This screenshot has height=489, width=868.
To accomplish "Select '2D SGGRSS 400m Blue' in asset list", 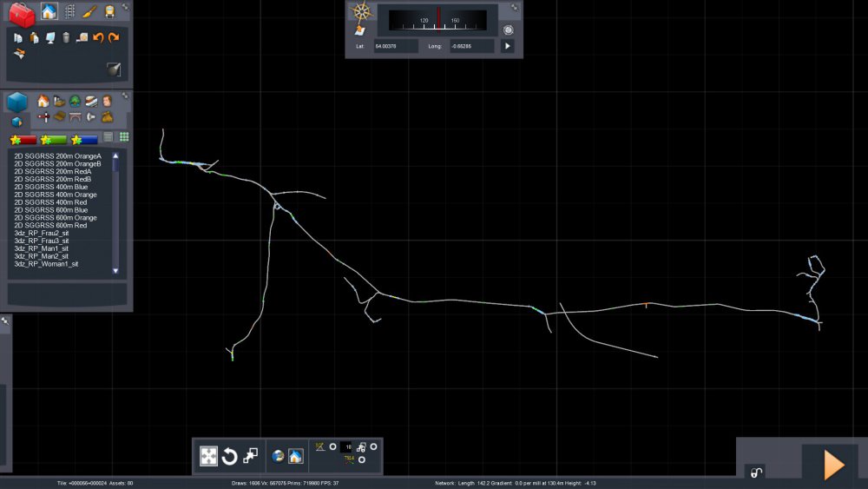I will 50,187.
